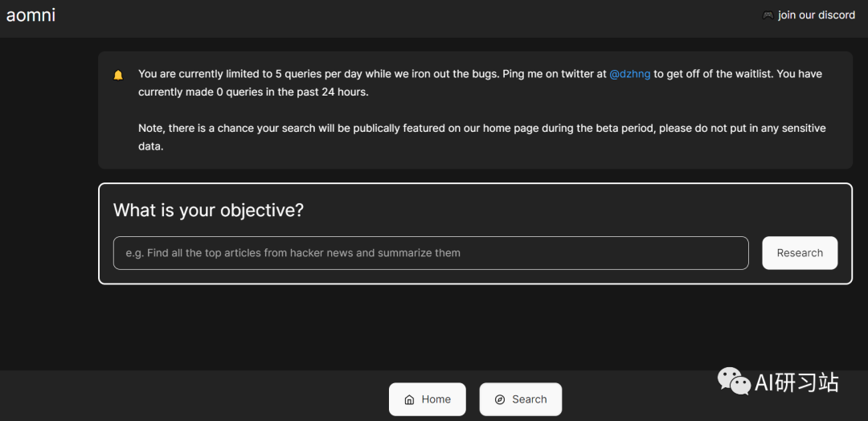
Task: Click the Discord gamepad icon
Action: coord(768,15)
